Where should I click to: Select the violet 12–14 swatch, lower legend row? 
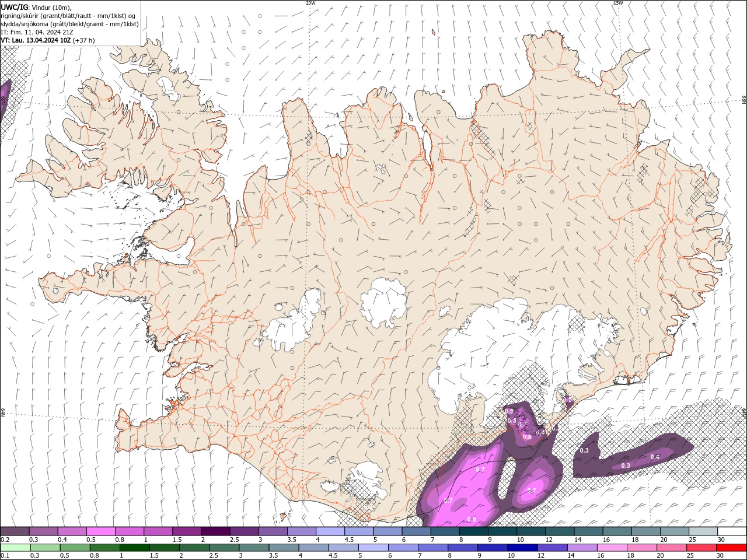(551, 548)
